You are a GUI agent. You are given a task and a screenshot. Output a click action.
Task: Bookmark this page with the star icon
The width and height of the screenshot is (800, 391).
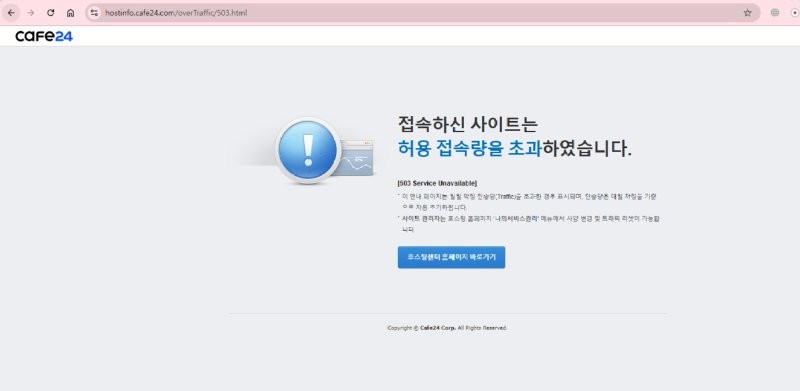747,13
